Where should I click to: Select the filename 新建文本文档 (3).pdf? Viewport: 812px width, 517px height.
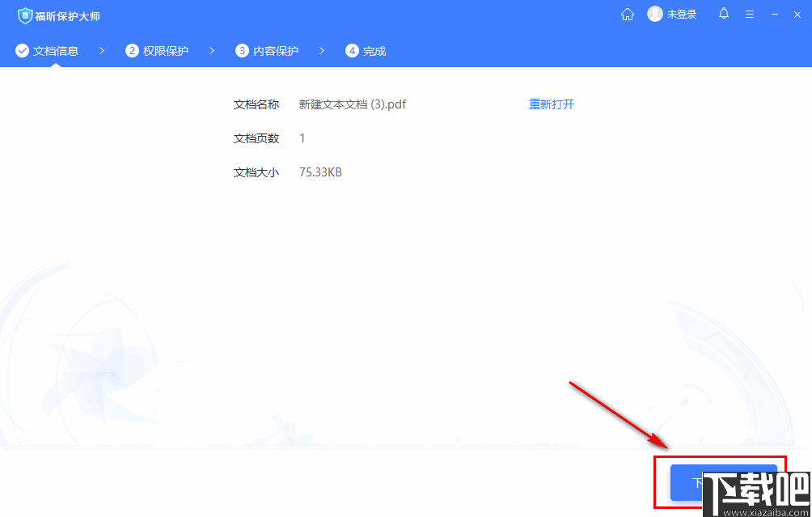click(x=351, y=104)
